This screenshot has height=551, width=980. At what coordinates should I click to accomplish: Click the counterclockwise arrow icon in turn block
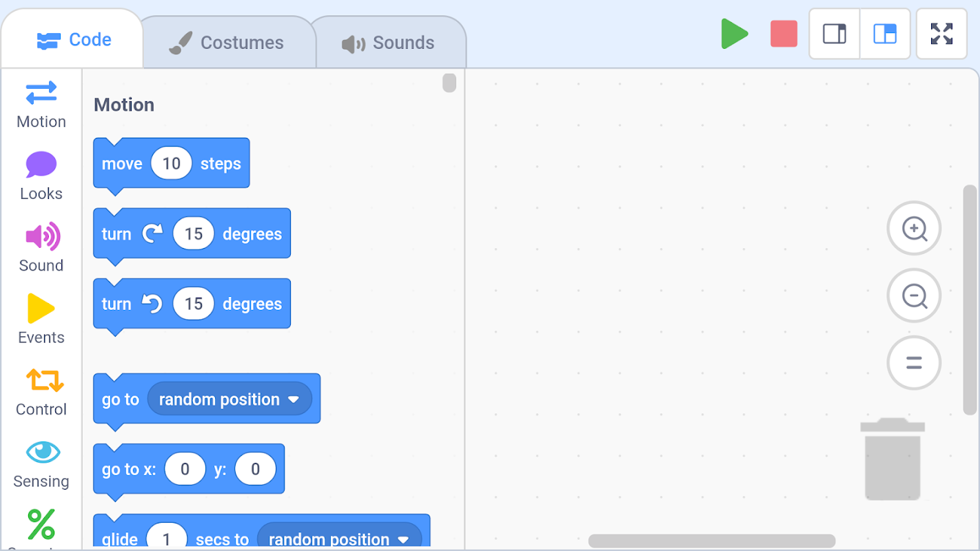(152, 304)
